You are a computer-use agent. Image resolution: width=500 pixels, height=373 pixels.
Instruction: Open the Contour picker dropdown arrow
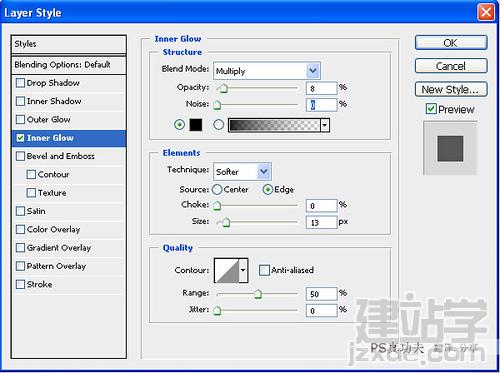click(243, 270)
